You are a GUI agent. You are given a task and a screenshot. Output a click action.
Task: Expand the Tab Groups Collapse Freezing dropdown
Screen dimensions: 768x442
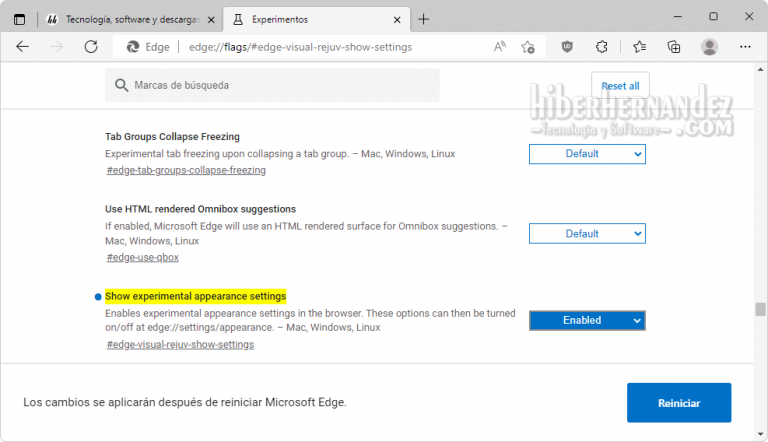click(587, 154)
